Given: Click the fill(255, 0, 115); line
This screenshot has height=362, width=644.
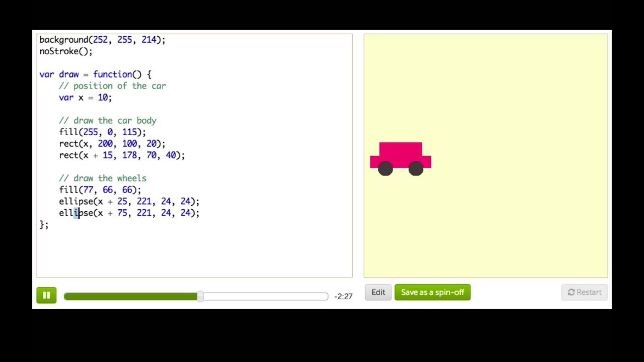Looking at the screenshot, I should (x=102, y=132).
